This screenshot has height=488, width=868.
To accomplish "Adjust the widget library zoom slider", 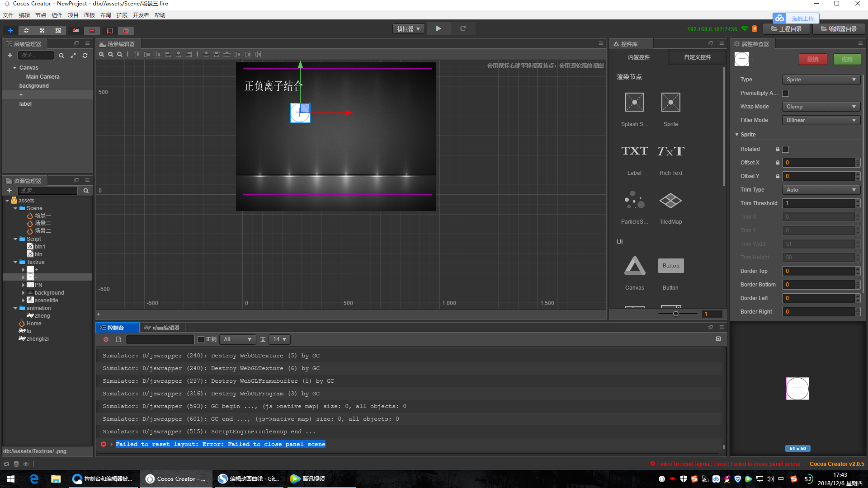I will coord(675,314).
